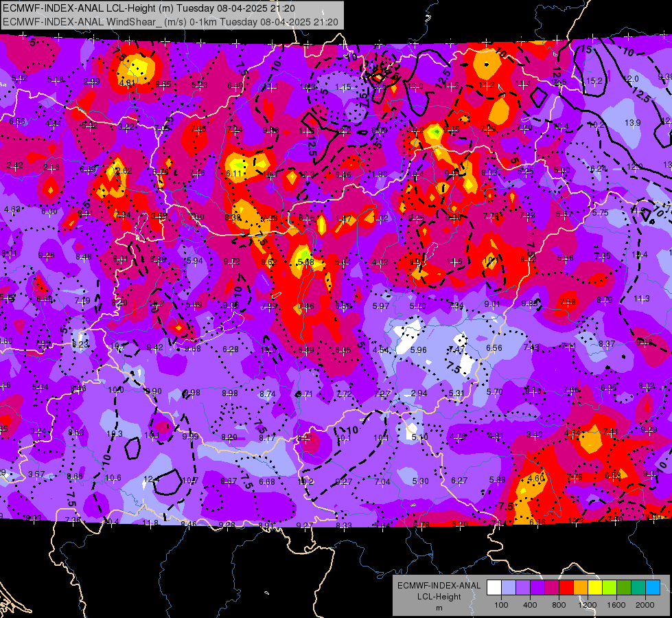
Task: Click the grid value 6.11
Action: coord(233,173)
